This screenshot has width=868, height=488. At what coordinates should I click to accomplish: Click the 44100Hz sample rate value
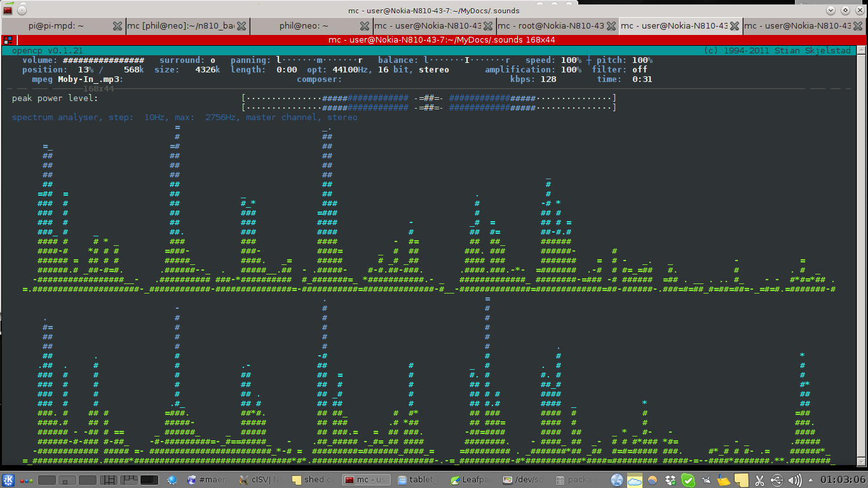[351, 70]
